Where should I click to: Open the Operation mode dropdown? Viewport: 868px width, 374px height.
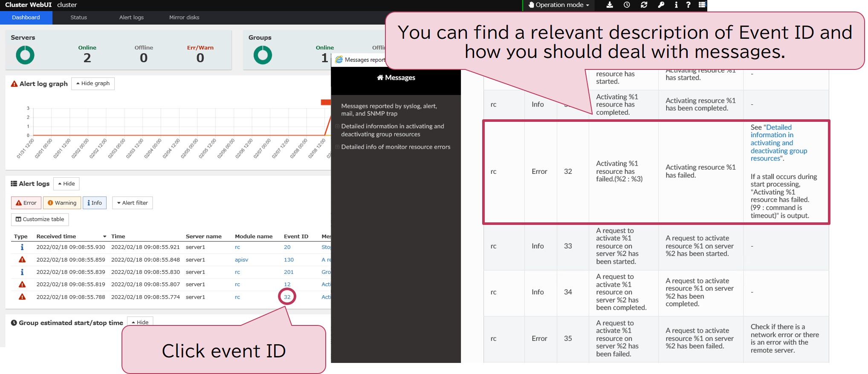[x=559, y=5]
